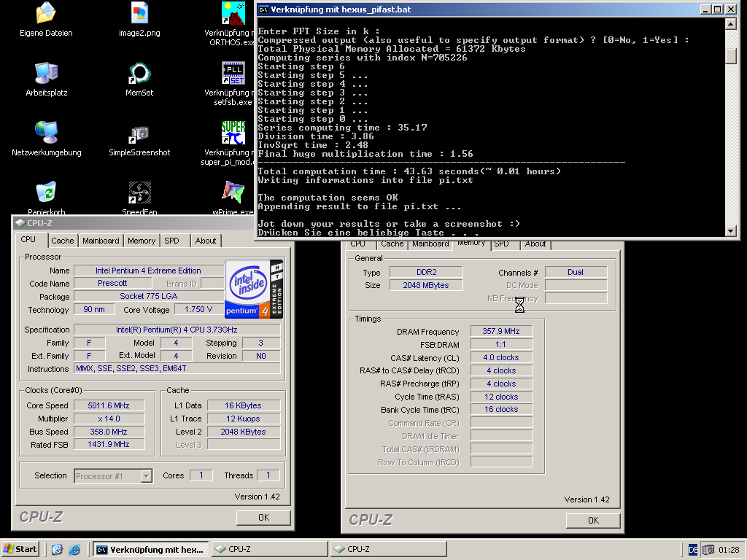Click the Bus Speed 358.0 MHz value

(109, 432)
